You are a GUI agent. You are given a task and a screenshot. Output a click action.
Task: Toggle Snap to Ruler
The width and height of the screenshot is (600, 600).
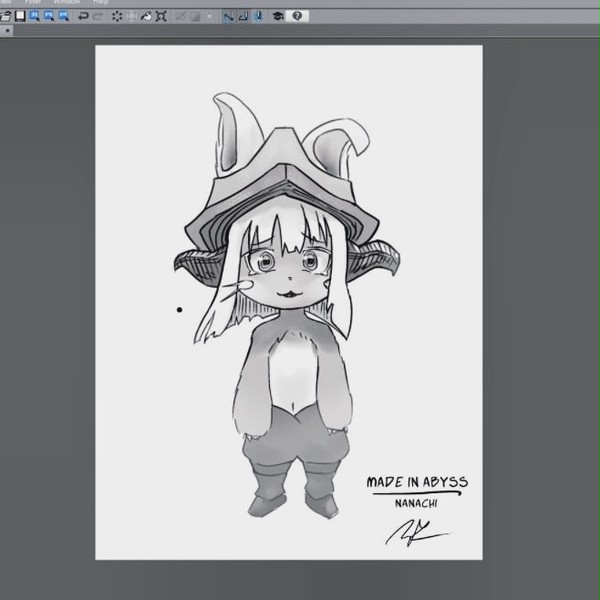229,16
